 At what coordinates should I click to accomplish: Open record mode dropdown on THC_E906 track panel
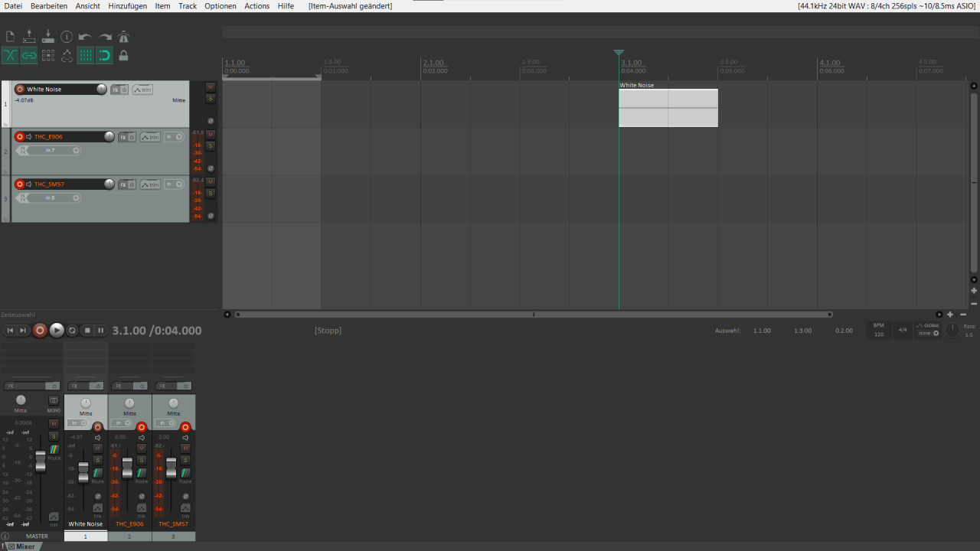175,137
